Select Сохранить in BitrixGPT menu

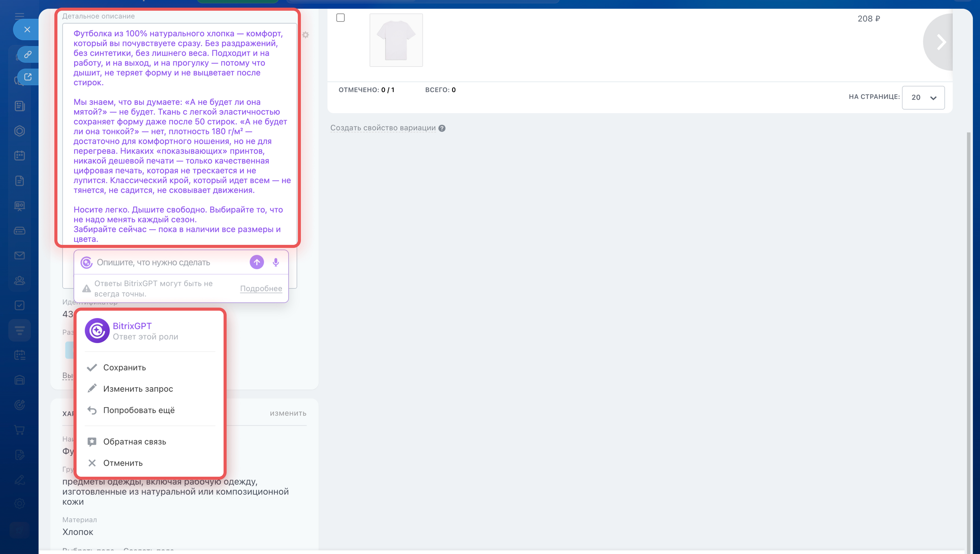pyautogui.click(x=125, y=368)
